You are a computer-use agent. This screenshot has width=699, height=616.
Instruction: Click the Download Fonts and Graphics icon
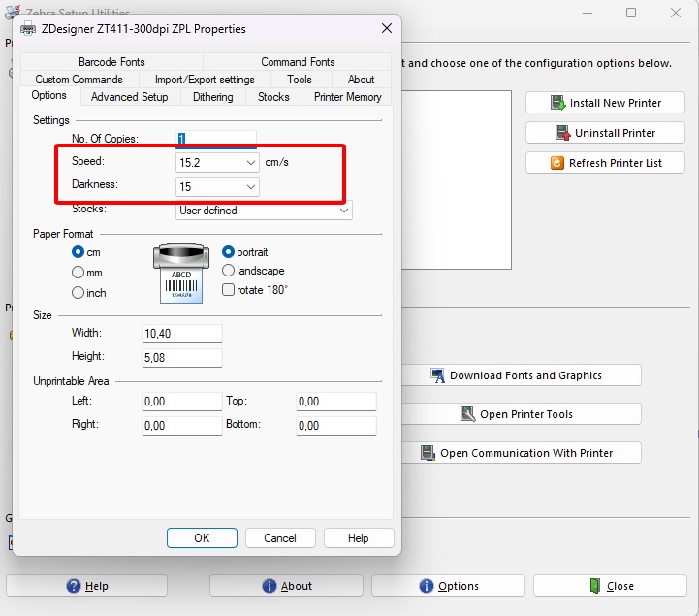(x=437, y=375)
